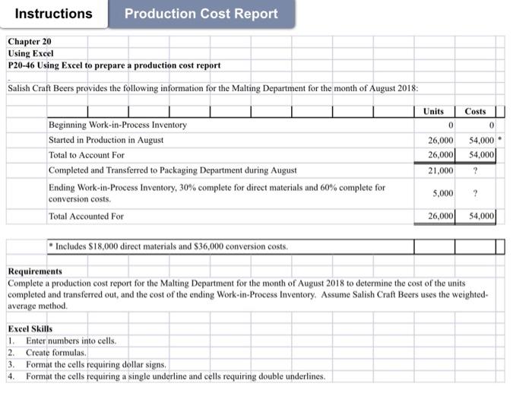The image size is (532, 400).
Task: Select the '?' cost for Ending Work-in-Process
Action: [x=475, y=193]
